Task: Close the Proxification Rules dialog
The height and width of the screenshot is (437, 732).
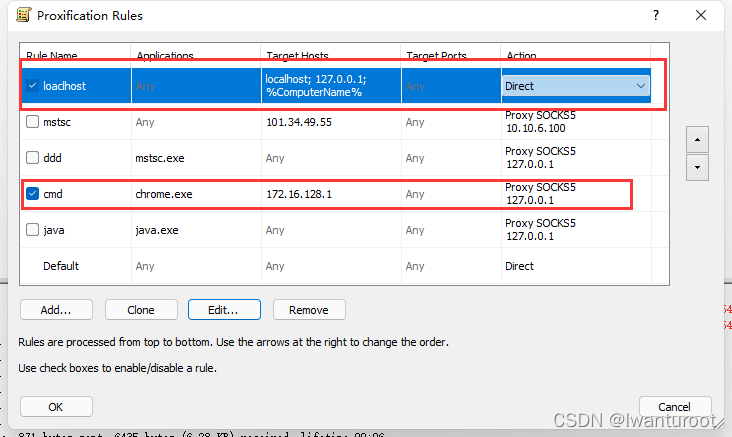Action: pyautogui.click(x=701, y=15)
